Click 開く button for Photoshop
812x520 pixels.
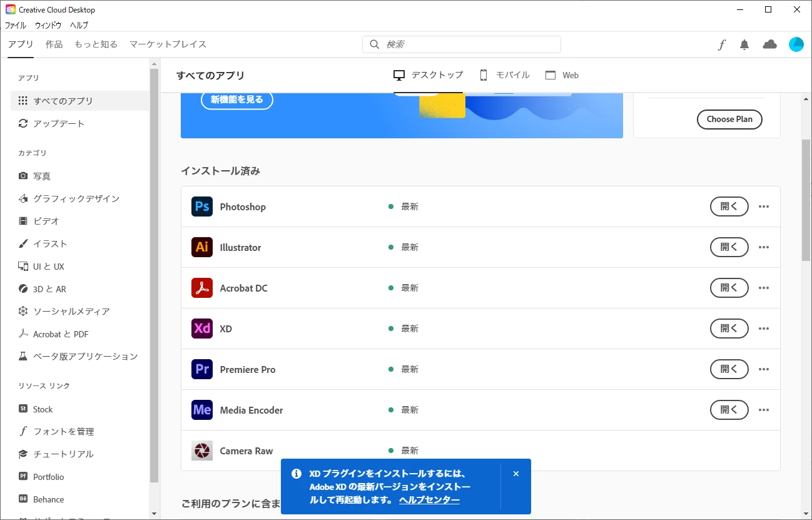729,206
